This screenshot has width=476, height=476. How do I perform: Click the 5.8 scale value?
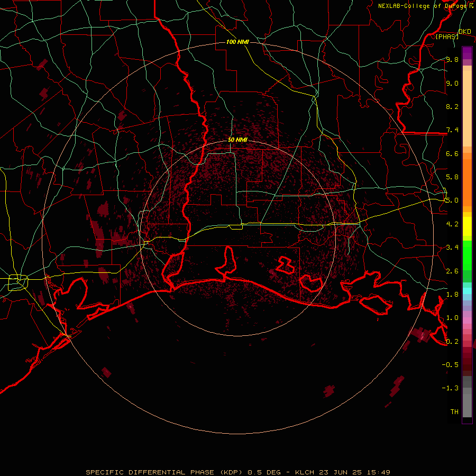[x=452, y=177]
